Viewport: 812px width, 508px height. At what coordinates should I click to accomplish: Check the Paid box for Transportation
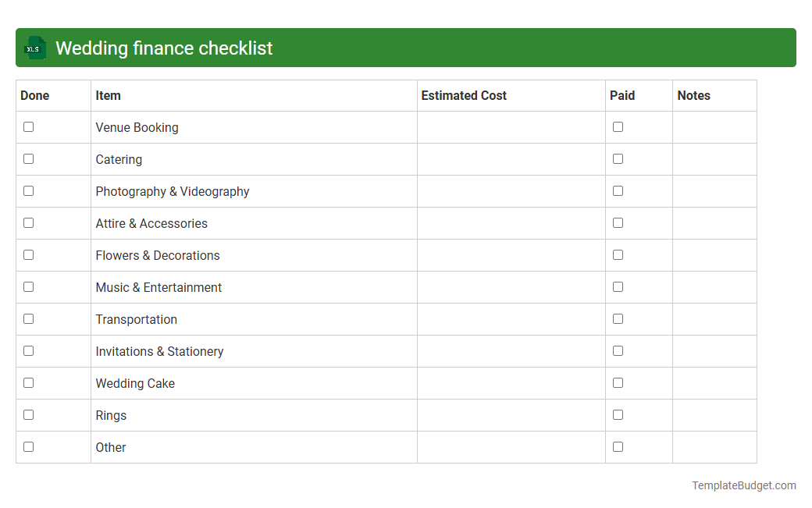click(x=618, y=318)
